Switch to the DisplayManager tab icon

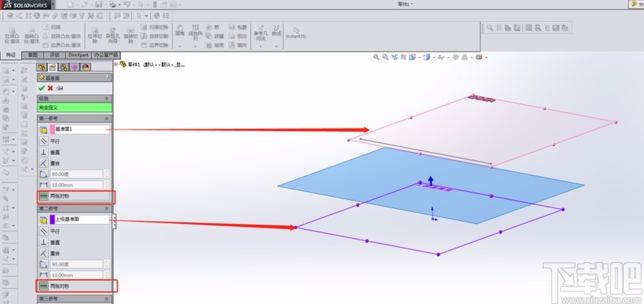click(85, 67)
